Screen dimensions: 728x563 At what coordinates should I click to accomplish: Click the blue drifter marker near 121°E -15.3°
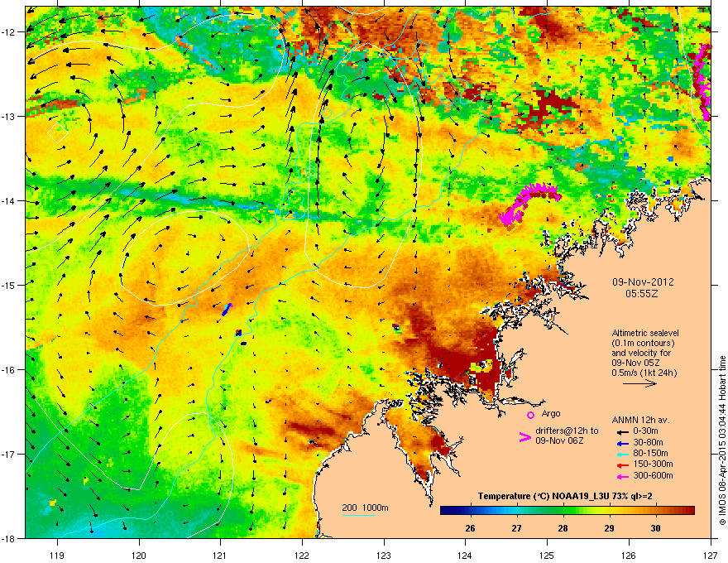(227, 310)
